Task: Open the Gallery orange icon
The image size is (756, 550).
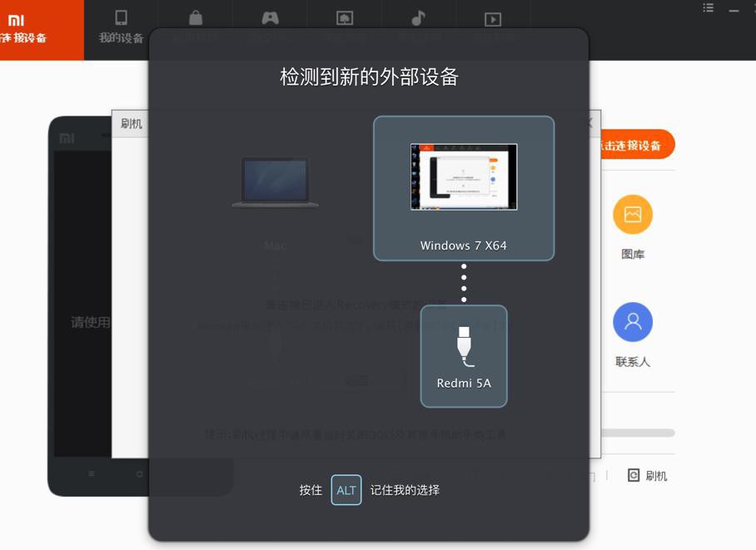Action: click(x=633, y=215)
